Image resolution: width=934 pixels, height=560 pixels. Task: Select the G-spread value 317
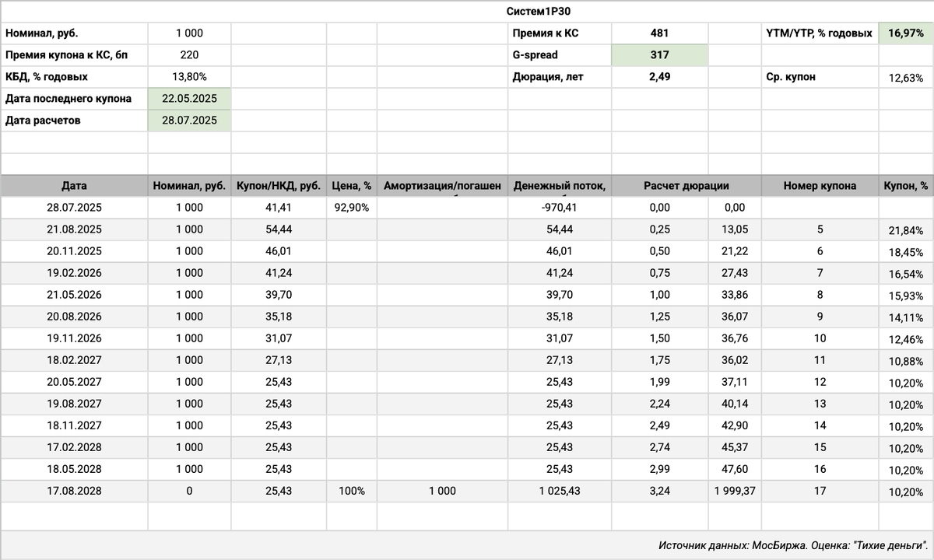pos(659,55)
